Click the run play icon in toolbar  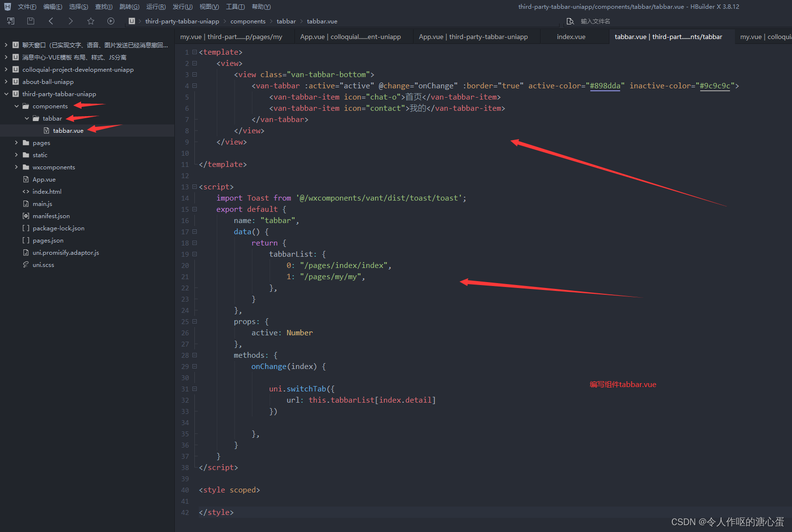tap(111, 21)
